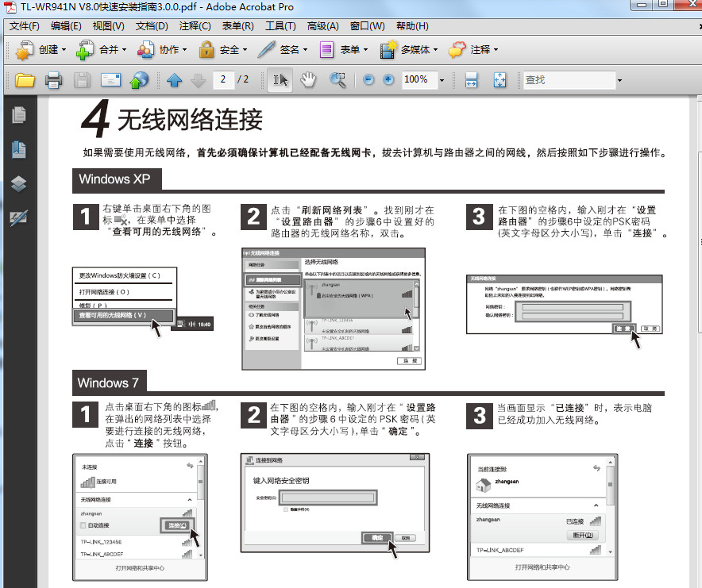Click '打开网络和共享中心' in the left figure
This screenshot has width=702, height=588.
[140, 568]
